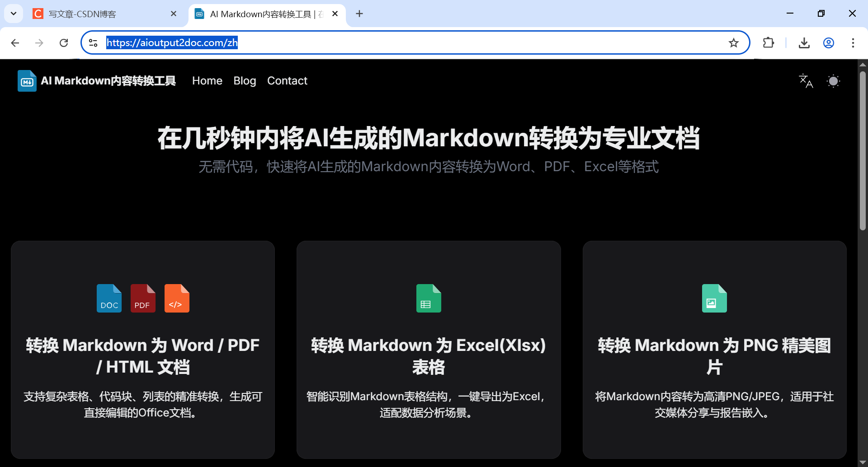868x467 pixels.
Task: Open the Blog navigation link
Action: 245,81
